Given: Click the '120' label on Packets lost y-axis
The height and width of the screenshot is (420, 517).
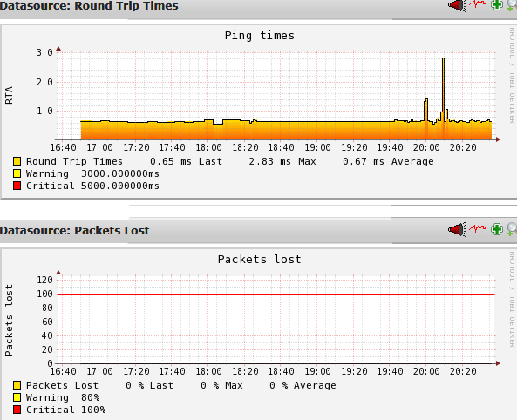Looking at the screenshot, I should coord(44,280).
